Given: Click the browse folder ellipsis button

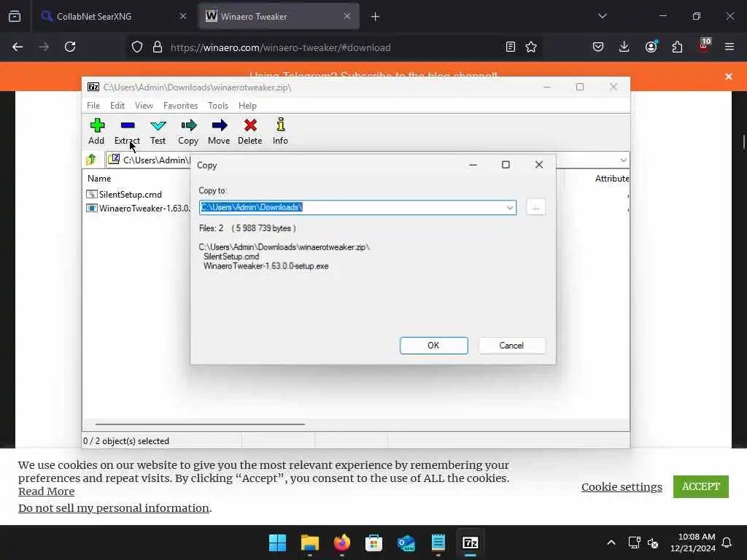Looking at the screenshot, I should pos(536,208).
